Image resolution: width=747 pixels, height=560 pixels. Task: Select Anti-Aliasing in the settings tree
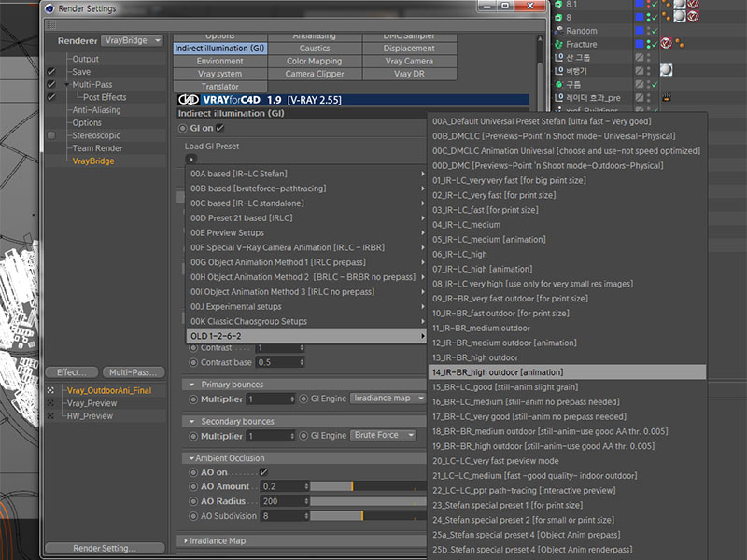96,110
